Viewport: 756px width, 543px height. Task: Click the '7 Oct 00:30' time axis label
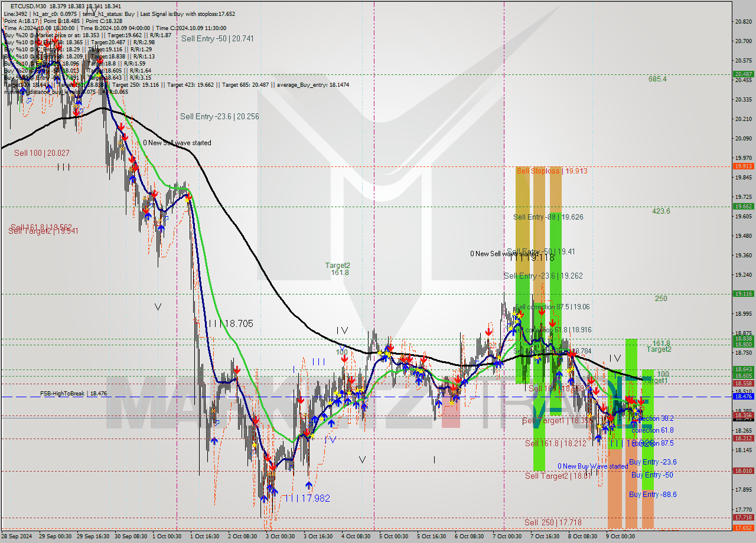(507, 537)
